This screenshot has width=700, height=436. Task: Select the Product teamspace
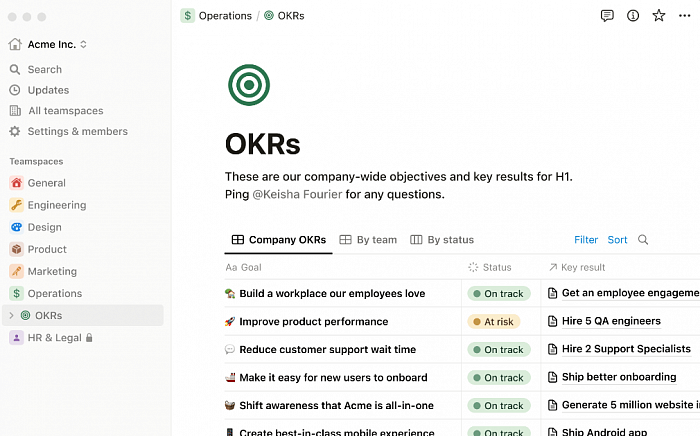(x=47, y=249)
